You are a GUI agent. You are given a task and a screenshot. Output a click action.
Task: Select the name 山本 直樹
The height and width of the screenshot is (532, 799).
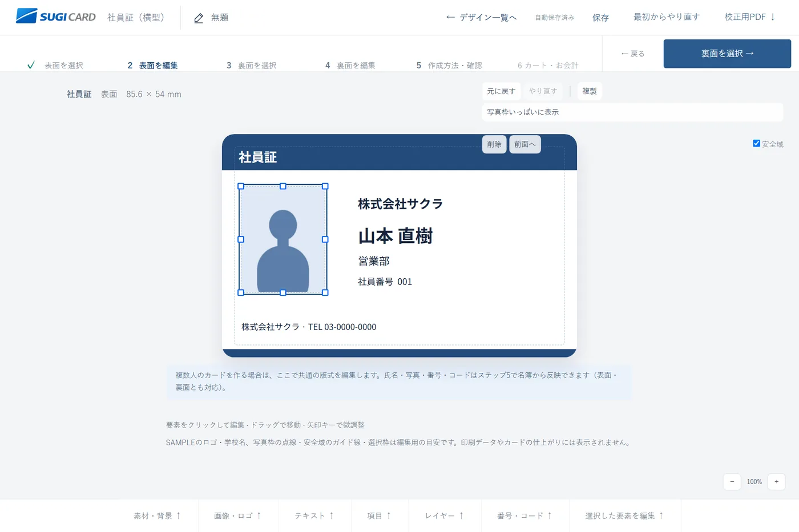coord(396,236)
